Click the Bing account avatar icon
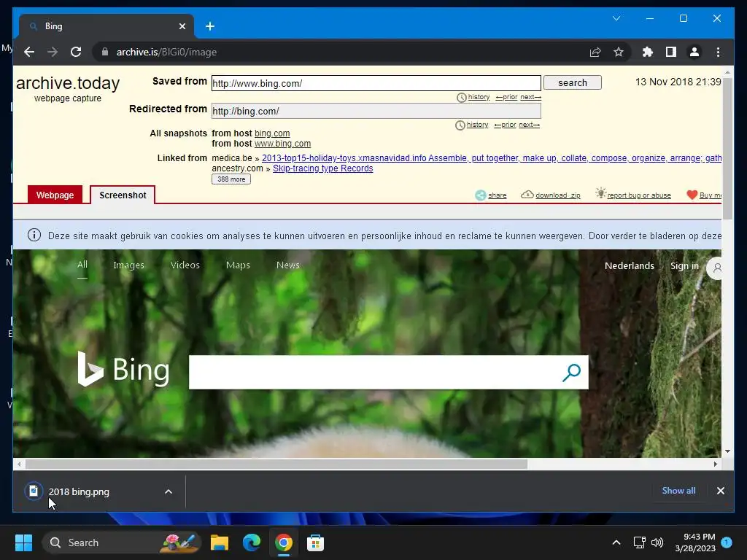The height and width of the screenshot is (560, 747). (x=715, y=268)
